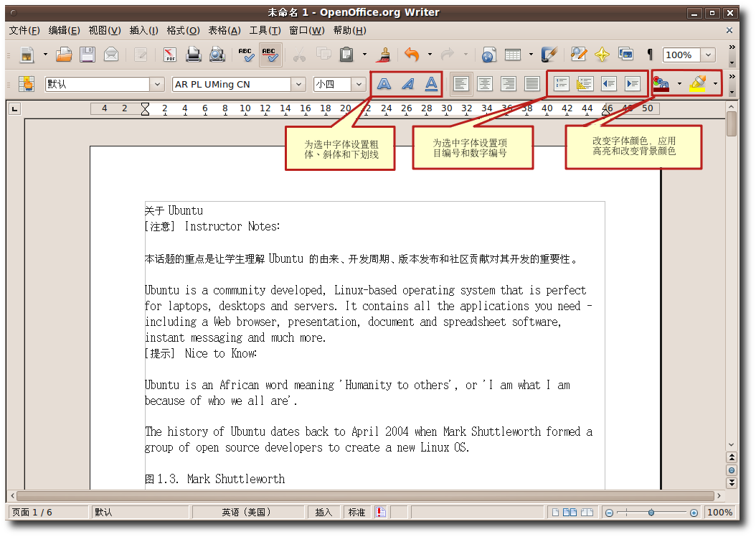Viewport: 756px width, 537px height.
Task: Click Increase Indent icon
Action: click(x=633, y=84)
